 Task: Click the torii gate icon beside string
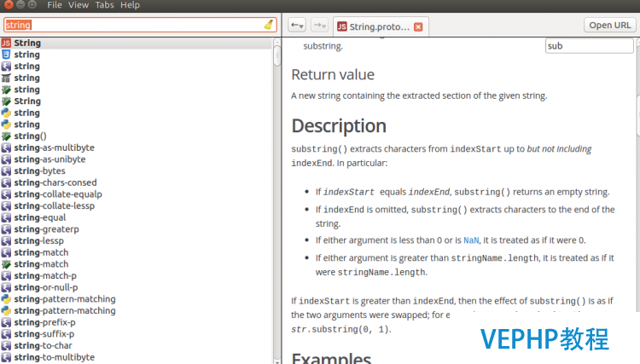pos(6,78)
